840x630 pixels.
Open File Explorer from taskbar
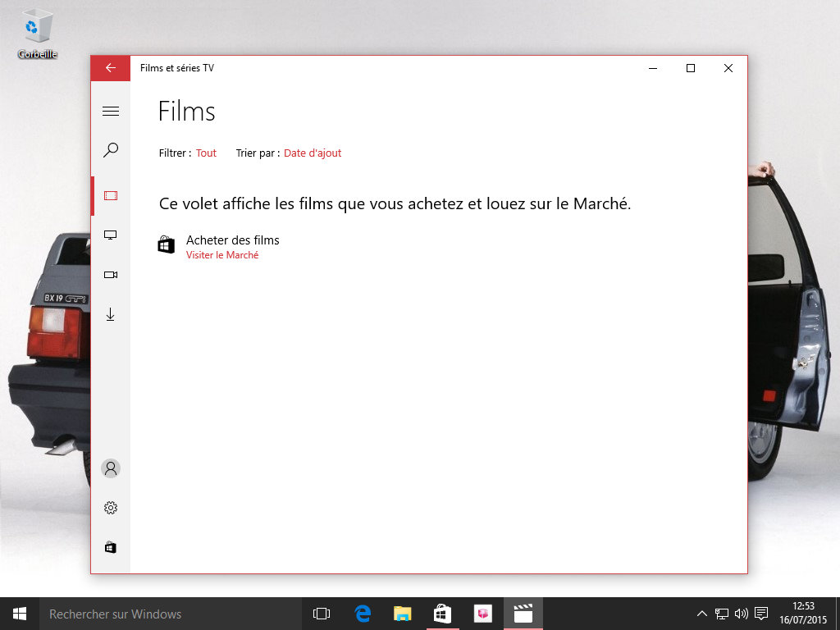pyautogui.click(x=402, y=614)
